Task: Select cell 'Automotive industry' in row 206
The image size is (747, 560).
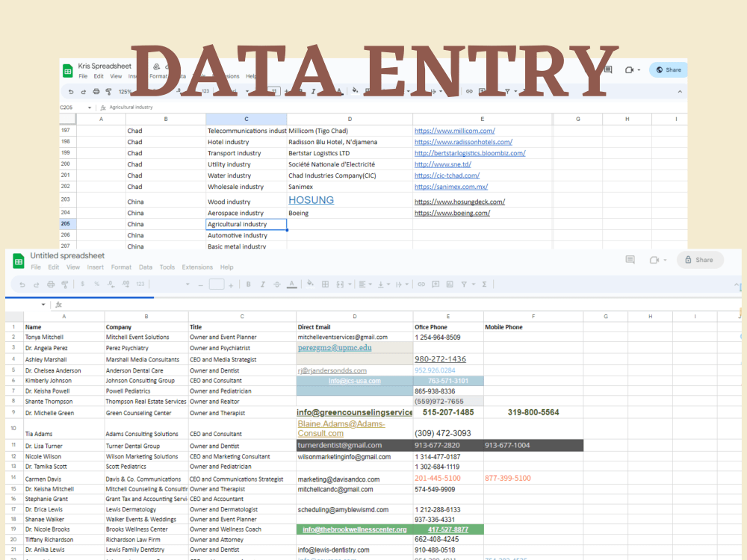Action: point(247,235)
